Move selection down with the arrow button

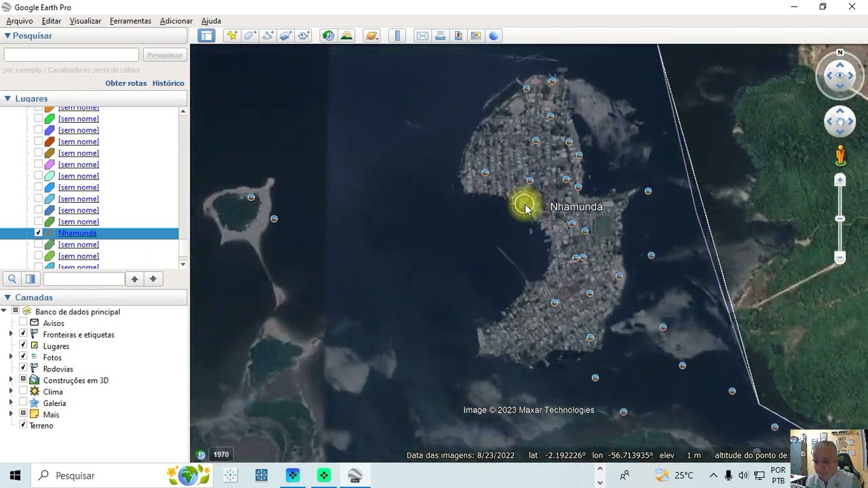153,279
